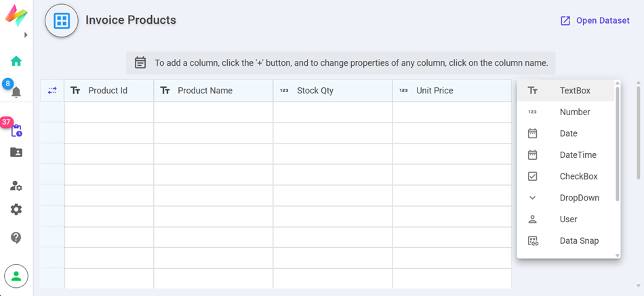Click the Open Dataset link
Viewport: 644px width, 296px height.
(595, 21)
